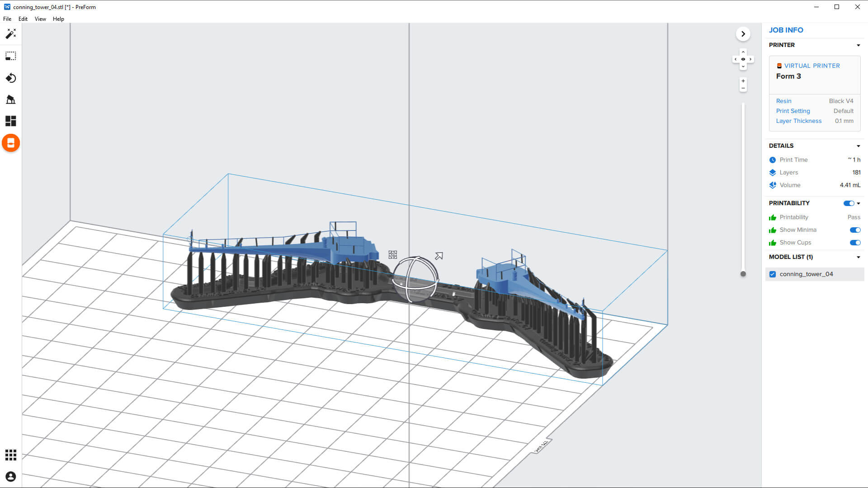Uncheck the conning_tower_04 model checkbox

(773, 274)
